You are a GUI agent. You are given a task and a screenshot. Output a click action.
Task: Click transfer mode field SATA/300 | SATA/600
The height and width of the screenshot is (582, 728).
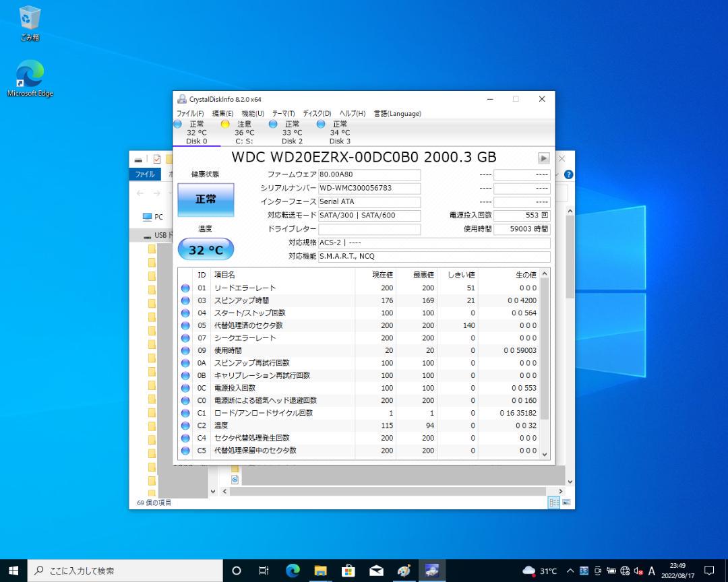tap(369, 216)
